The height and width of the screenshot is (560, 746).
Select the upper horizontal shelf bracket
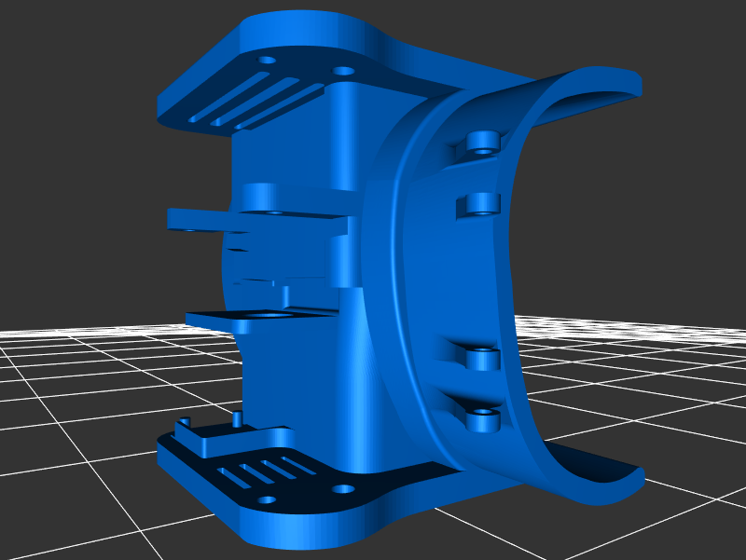coord(252,222)
